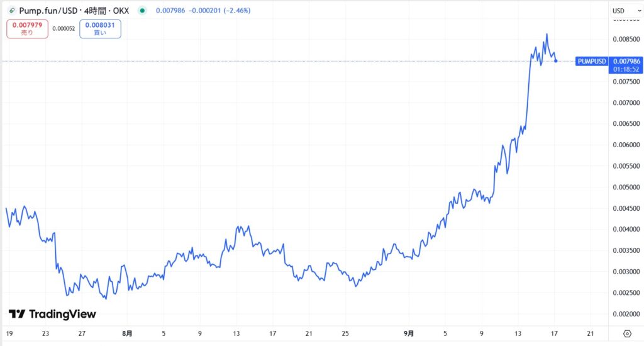Viewport: 644px width, 346px height.
Task: Click the last data point dot on line
Action: pos(556,61)
